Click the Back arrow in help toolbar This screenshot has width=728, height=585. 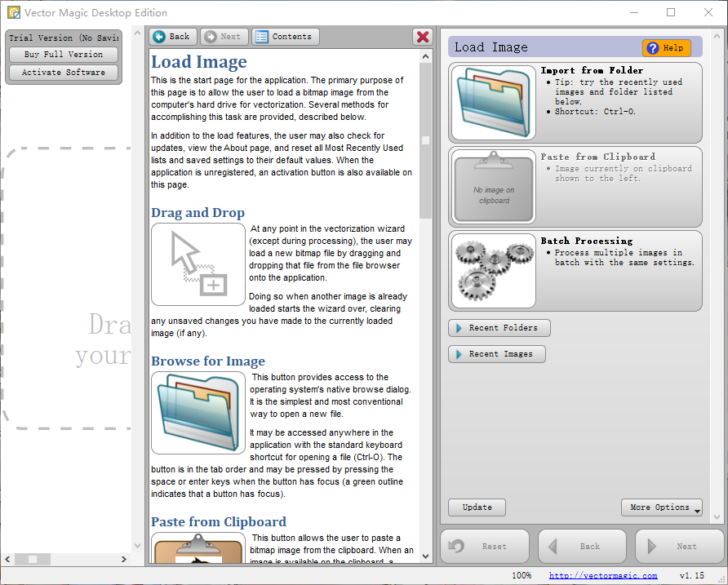coord(173,37)
